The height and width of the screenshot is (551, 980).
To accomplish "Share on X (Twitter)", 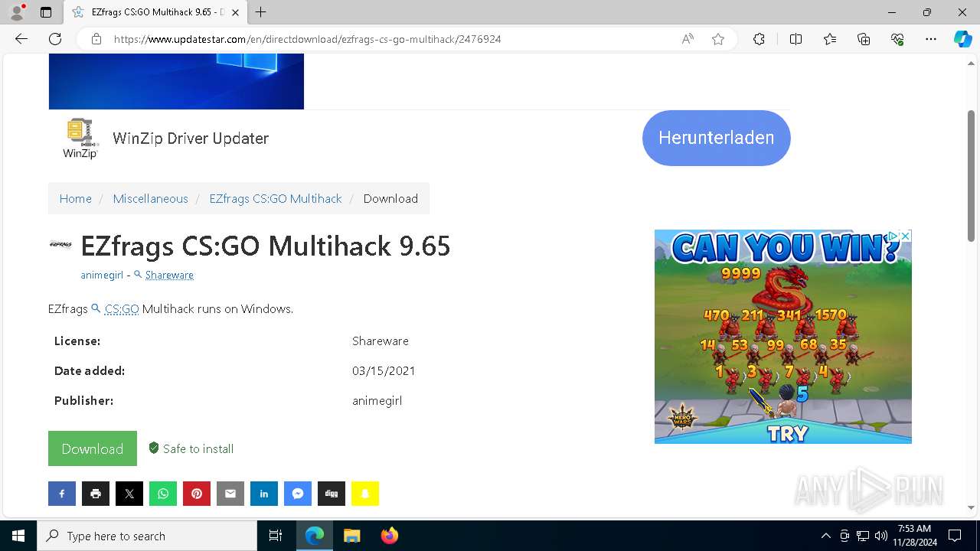I will tap(129, 494).
